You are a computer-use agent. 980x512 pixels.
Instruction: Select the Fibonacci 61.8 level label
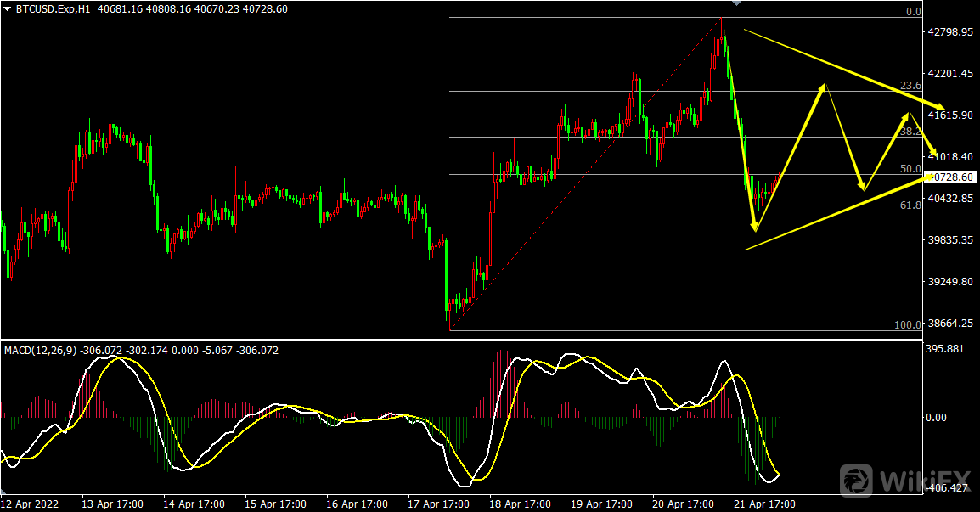910,205
